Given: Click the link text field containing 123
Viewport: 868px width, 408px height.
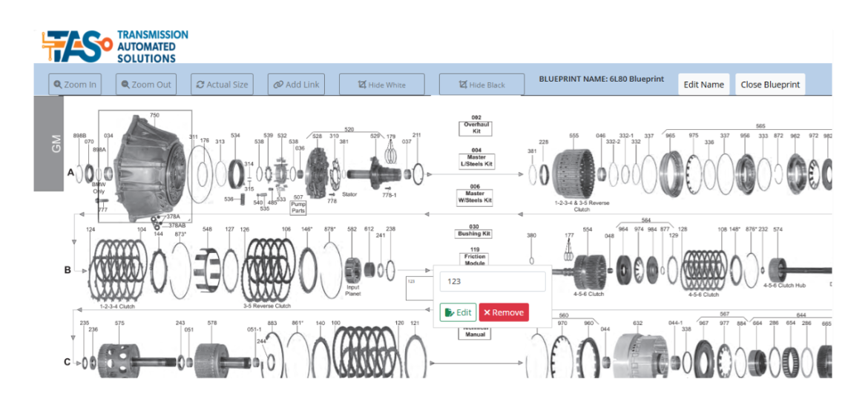Looking at the screenshot, I should [x=493, y=282].
